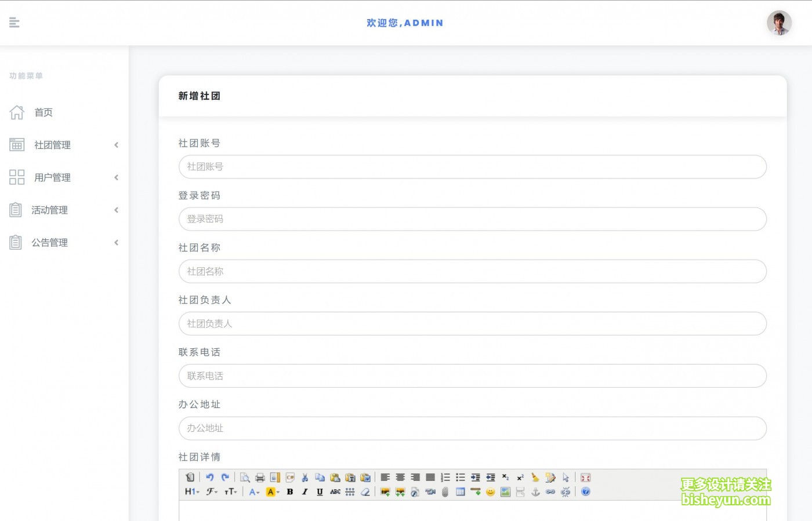Image resolution: width=812 pixels, height=521 pixels.
Task: Click the house icon beside 首页
Action: [17, 112]
